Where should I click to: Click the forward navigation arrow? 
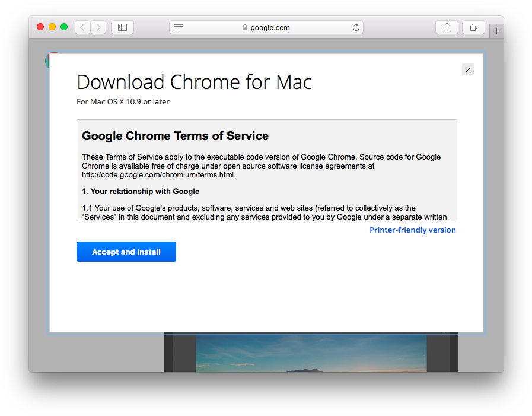[x=97, y=27]
